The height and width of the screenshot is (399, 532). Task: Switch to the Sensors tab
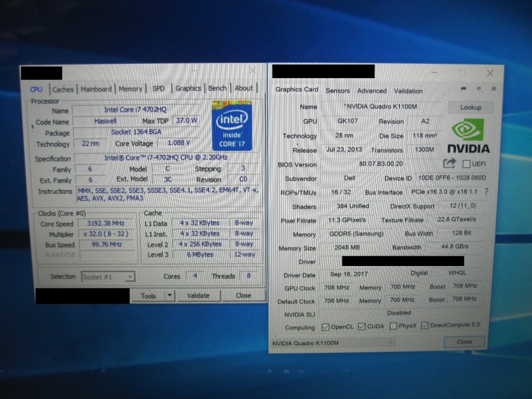pyautogui.click(x=338, y=90)
